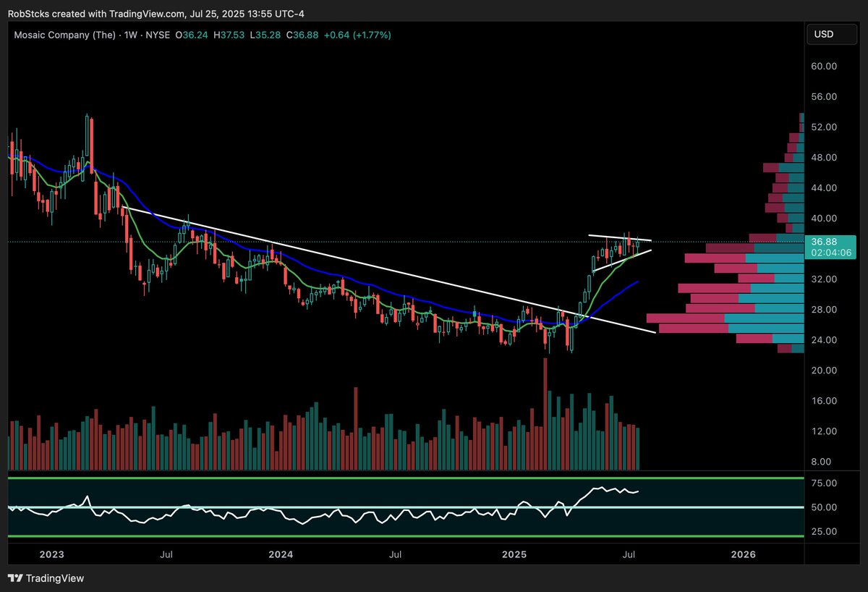Click the 52.00 price axis label

824,127
